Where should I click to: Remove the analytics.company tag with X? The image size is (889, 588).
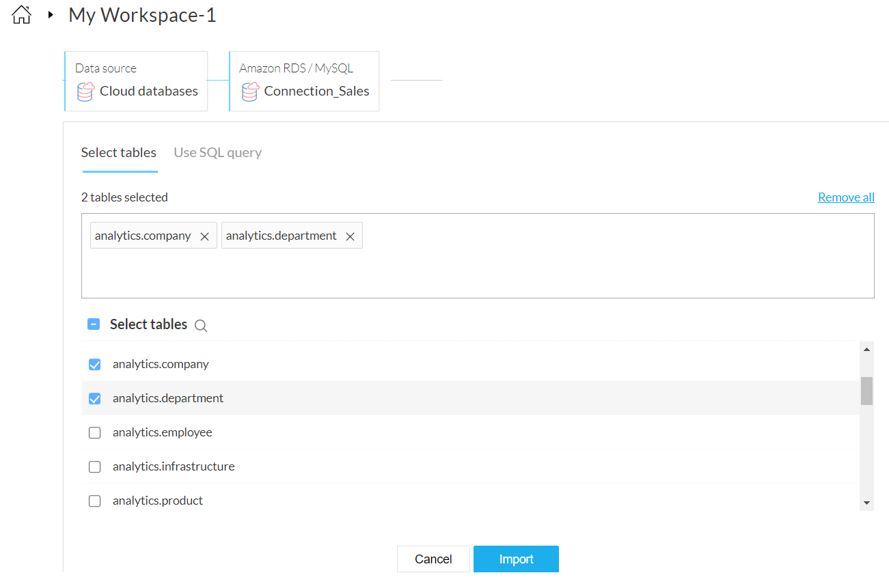click(x=204, y=236)
